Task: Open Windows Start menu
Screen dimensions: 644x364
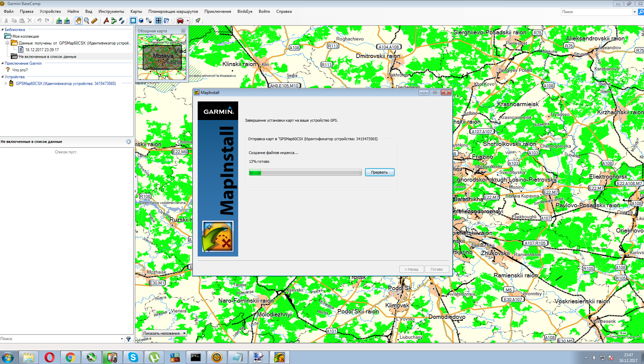Action: point(7,357)
